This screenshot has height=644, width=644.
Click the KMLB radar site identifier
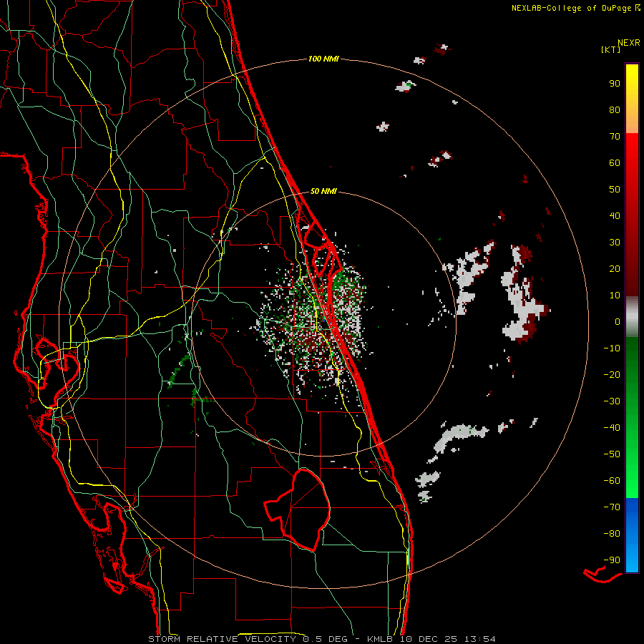point(379,639)
